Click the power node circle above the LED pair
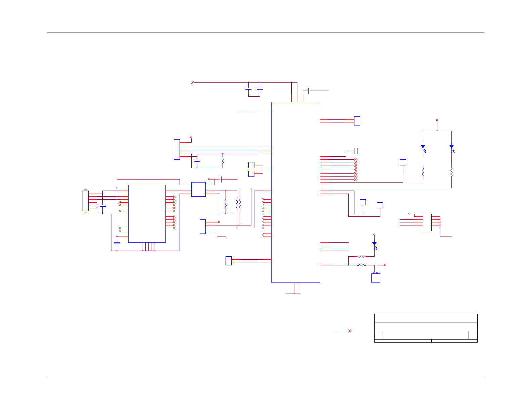 click(x=437, y=120)
